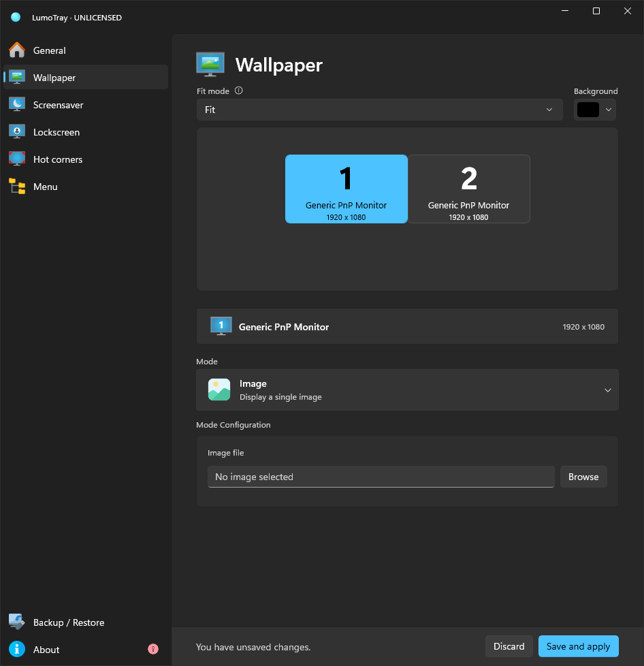Open the Backup / Restore icon
The width and height of the screenshot is (644, 666).
17,622
